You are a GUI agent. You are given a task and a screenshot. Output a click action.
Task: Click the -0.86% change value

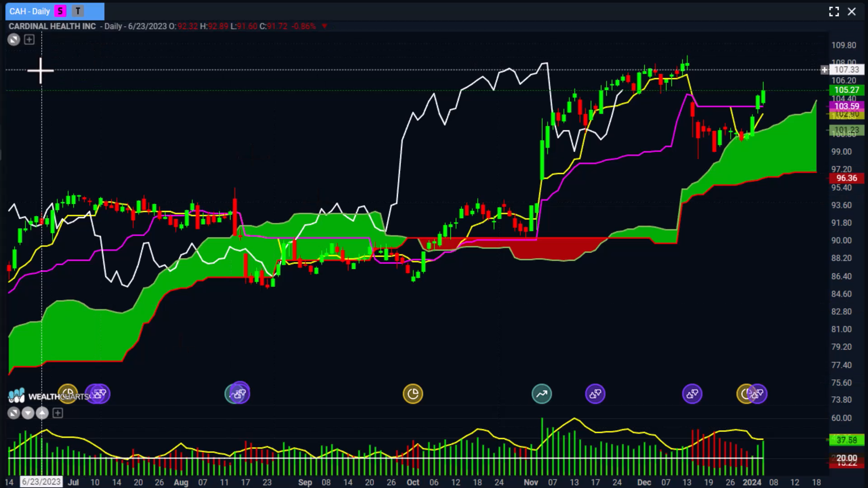click(x=304, y=26)
